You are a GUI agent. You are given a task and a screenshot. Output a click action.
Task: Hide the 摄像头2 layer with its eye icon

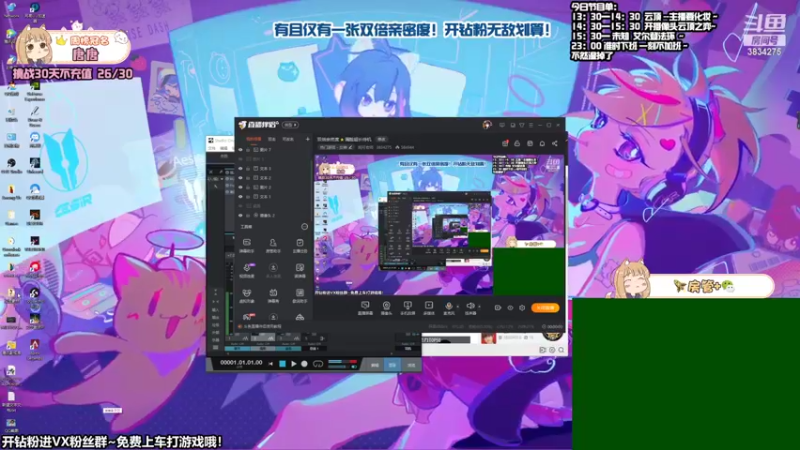click(x=240, y=215)
